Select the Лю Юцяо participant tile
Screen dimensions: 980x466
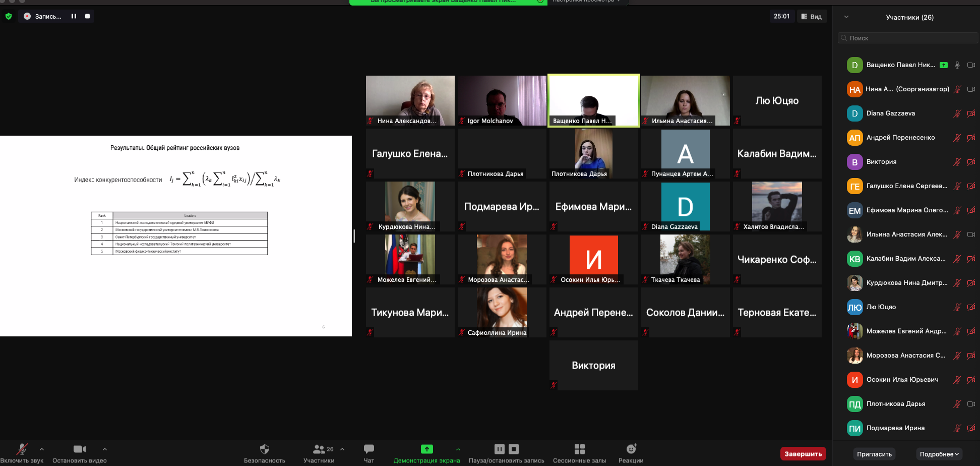[x=777, y=100]
